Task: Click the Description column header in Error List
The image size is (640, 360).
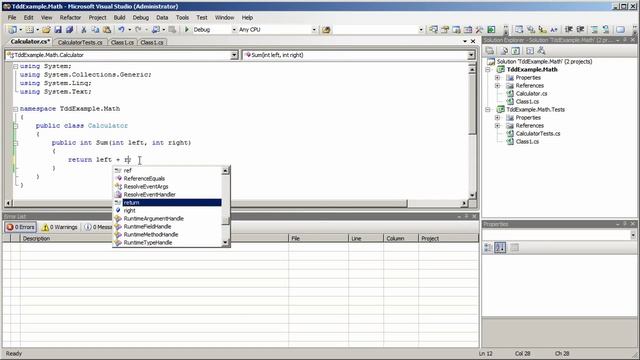Action: (154, 238)
